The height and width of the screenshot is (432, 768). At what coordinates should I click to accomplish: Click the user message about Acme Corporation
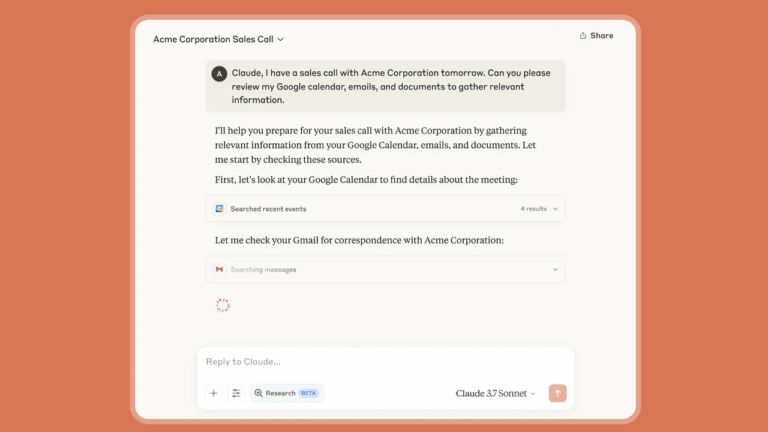pos(385,86)
